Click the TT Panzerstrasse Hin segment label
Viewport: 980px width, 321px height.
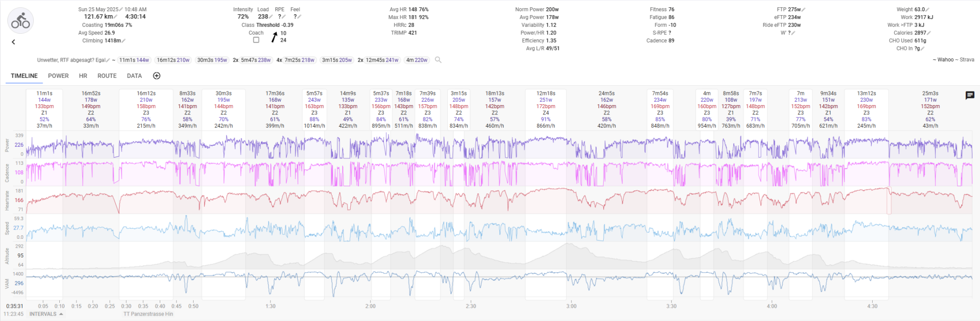coord(148,314)
